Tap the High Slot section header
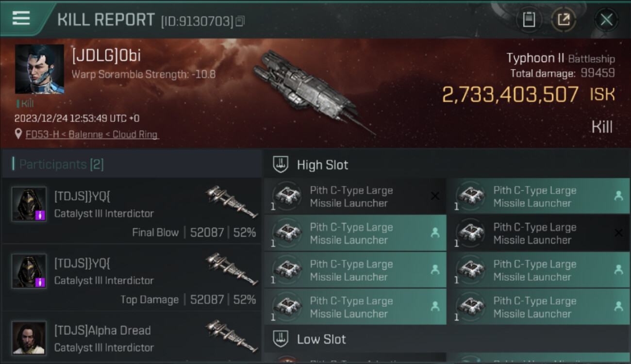Viewport: 631px width, 364px height. coord(322,165)
